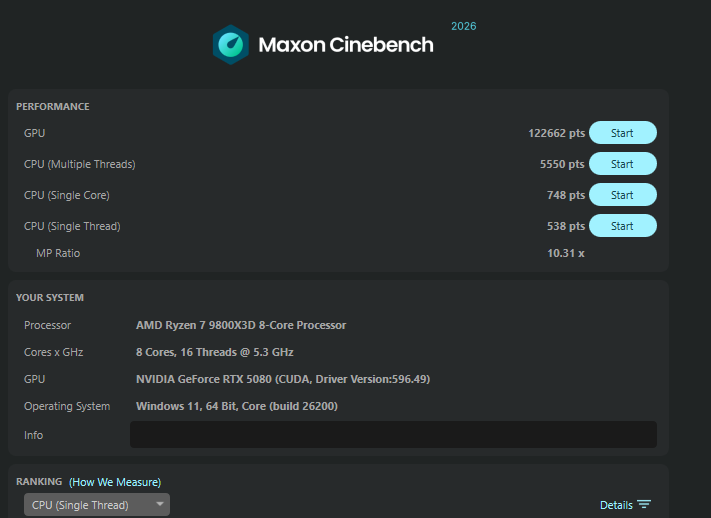Start the CPU (Multiple Threads) test

[623, 163]
